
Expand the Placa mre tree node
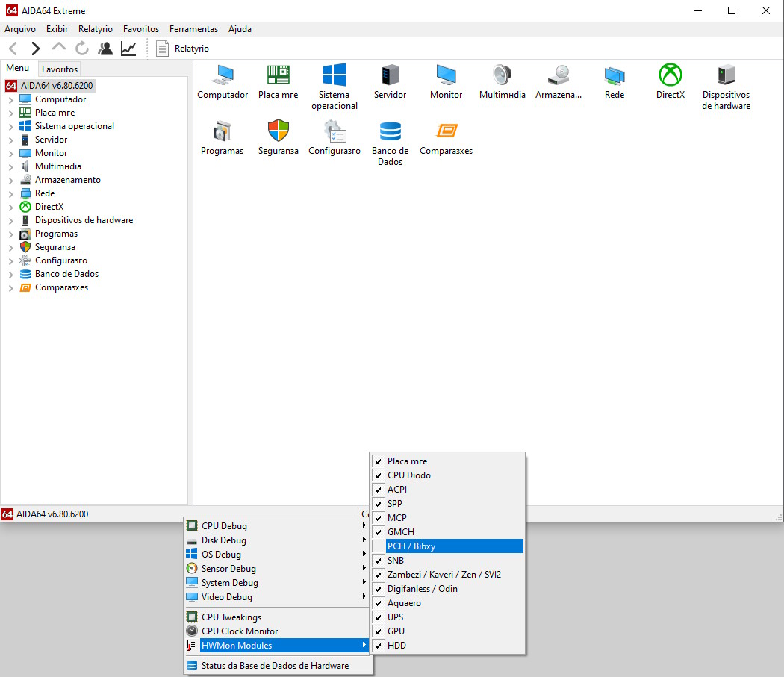click(x=10, y=113)
